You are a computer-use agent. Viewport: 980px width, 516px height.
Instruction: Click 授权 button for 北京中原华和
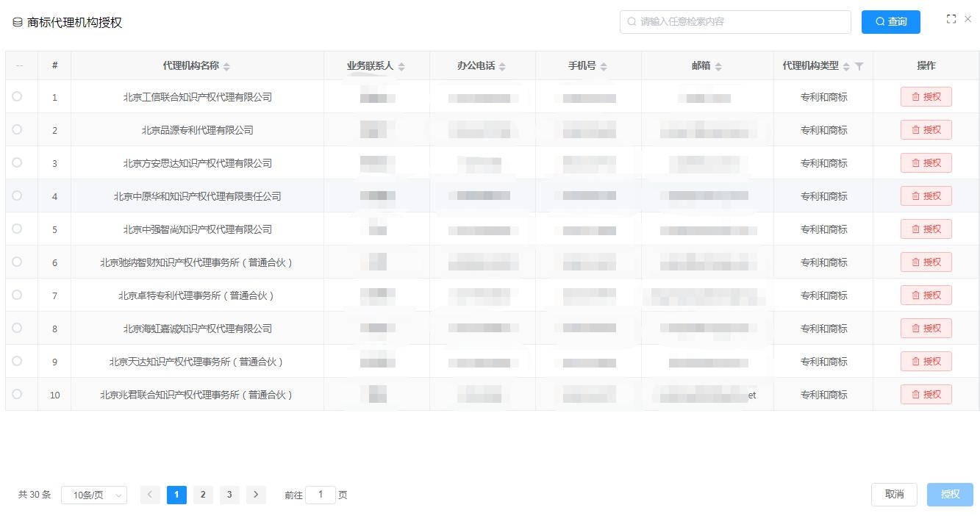926,196
